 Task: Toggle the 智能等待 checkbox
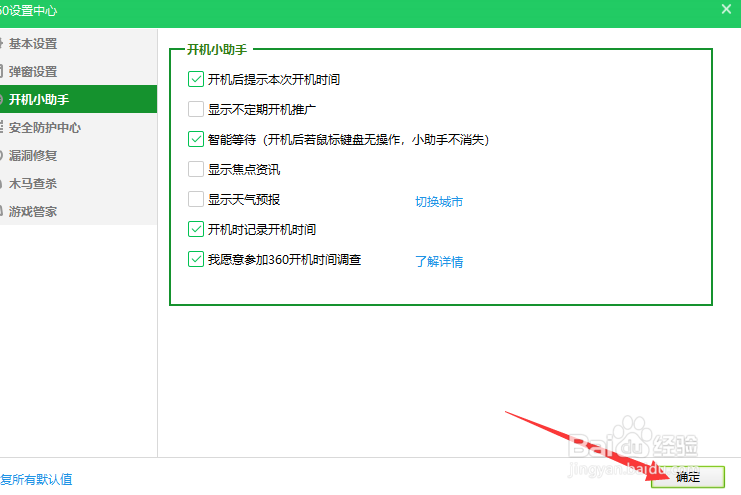click(x=196, y=139)
